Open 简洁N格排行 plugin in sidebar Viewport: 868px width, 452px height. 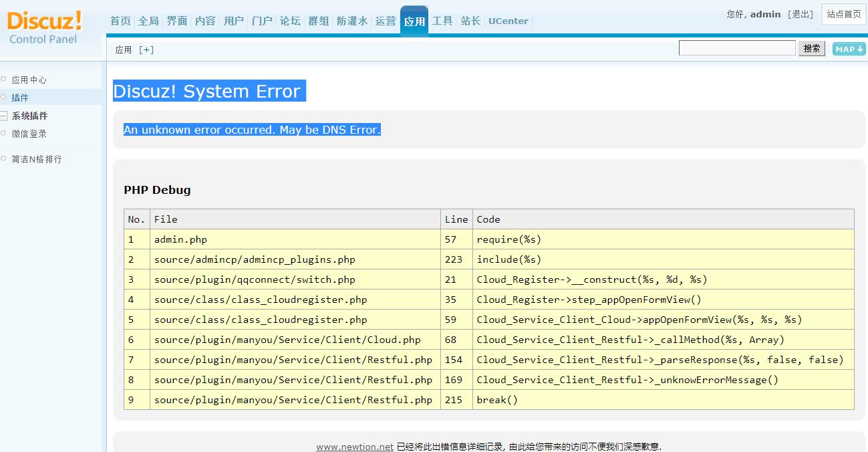37,159
